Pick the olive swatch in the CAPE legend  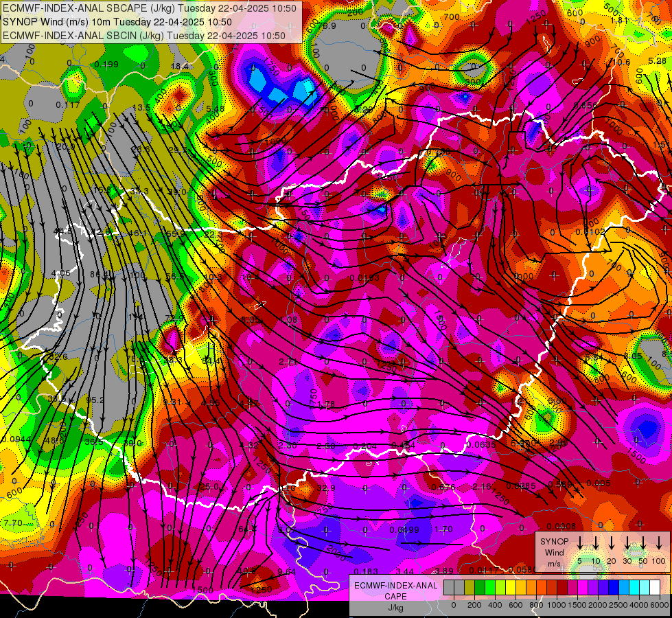pyautogui.click(x=470, y=588)
